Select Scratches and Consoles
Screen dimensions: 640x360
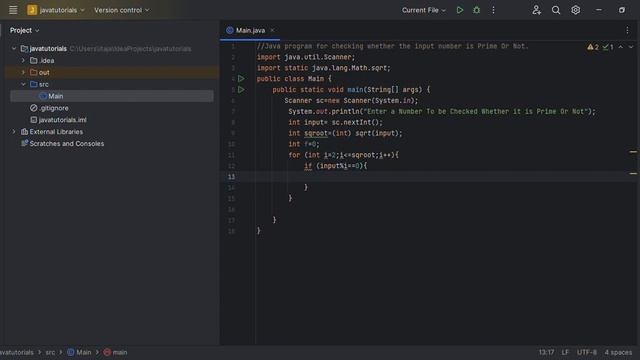point(62,144)
